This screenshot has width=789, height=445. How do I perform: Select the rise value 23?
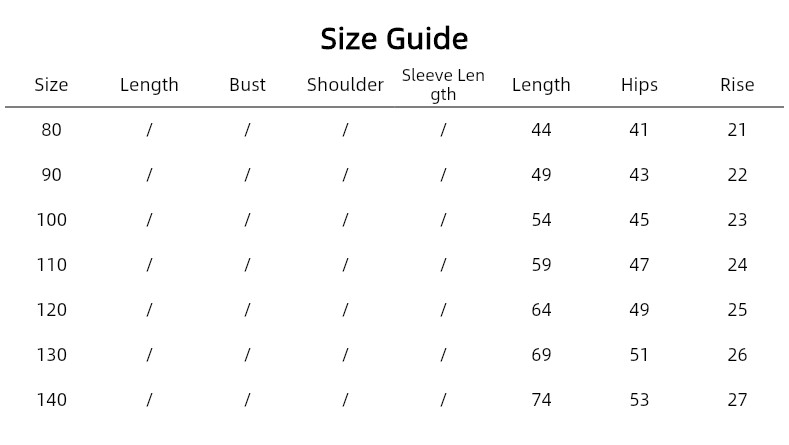(737, 220)
